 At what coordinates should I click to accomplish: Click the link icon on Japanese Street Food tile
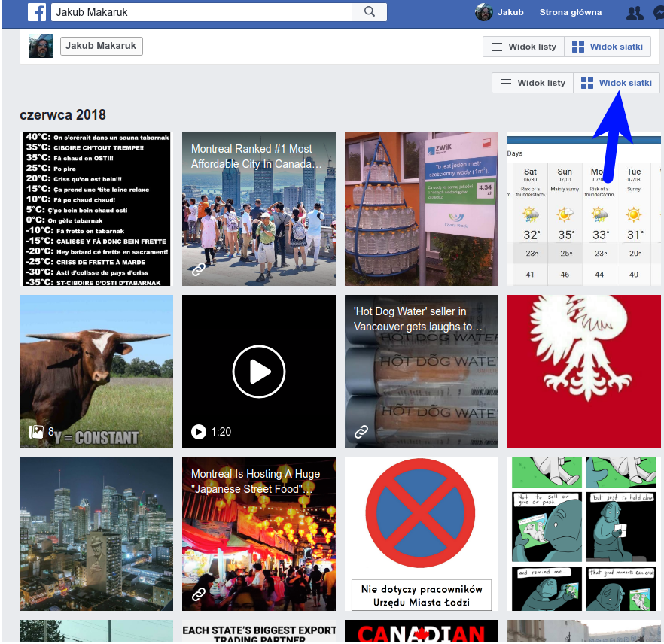(x=199, y=594)
